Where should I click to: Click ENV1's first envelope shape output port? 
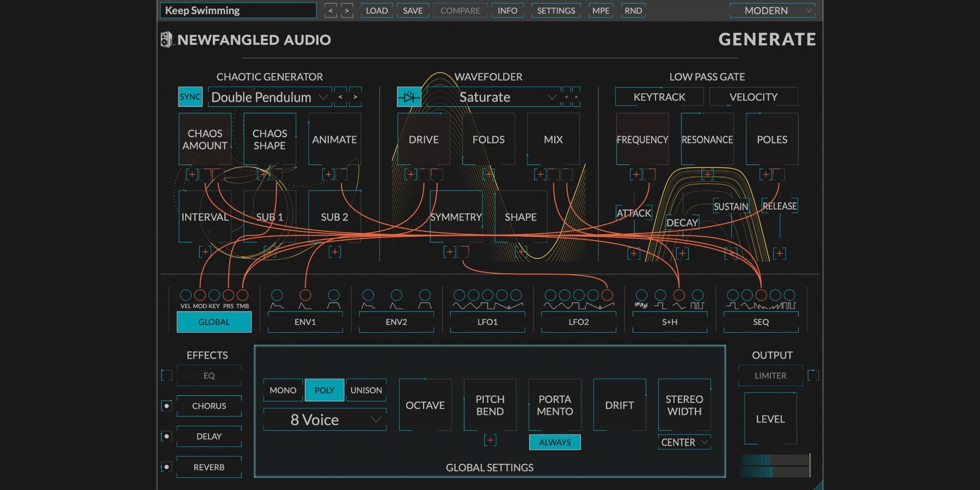click(x=277, y=295)
